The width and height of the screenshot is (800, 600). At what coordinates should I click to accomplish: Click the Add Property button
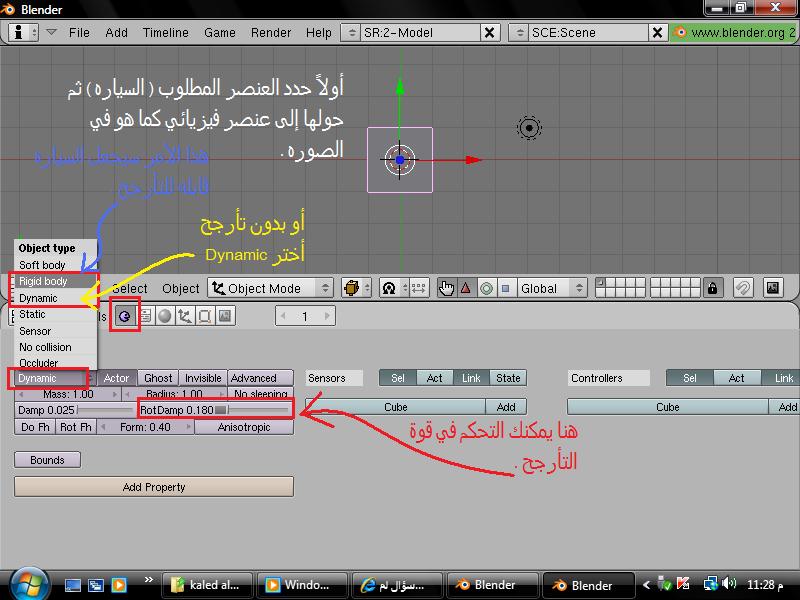(x=154, y=487)
